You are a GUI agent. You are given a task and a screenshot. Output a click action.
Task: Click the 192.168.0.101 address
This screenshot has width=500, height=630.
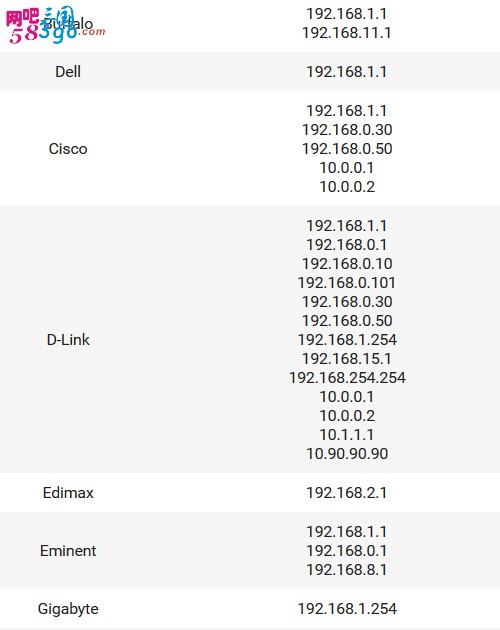(347, 283)
